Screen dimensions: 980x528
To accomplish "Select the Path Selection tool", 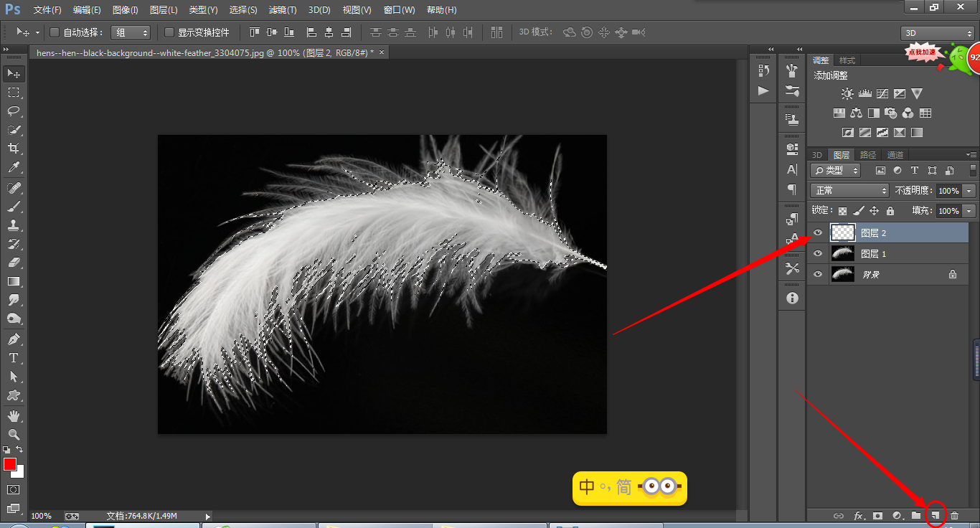I will click(14, 377).
